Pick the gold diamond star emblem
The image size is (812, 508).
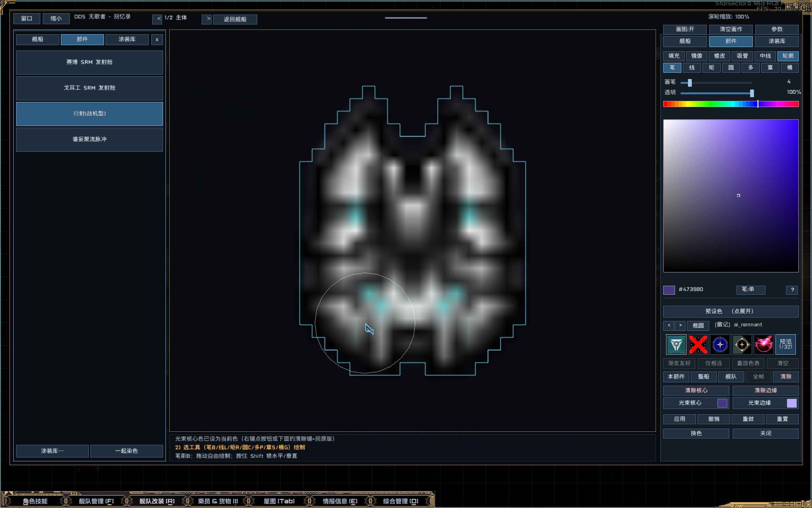point(742,344)
